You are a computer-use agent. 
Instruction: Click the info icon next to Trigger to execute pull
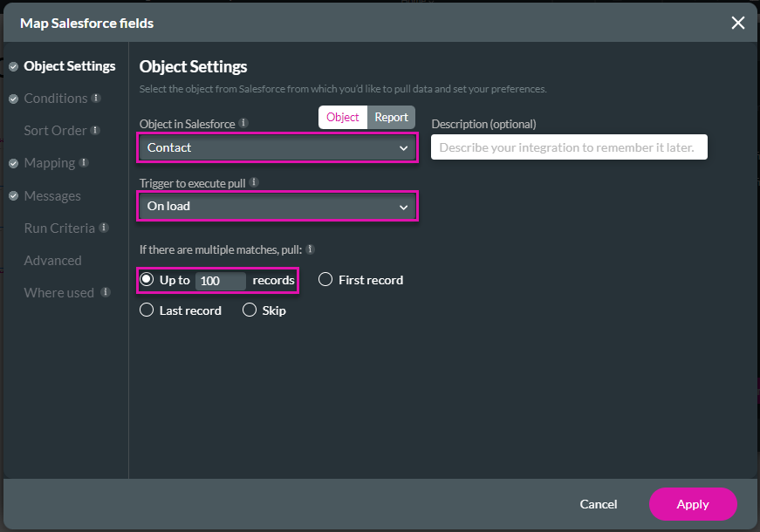coord(254,181)
